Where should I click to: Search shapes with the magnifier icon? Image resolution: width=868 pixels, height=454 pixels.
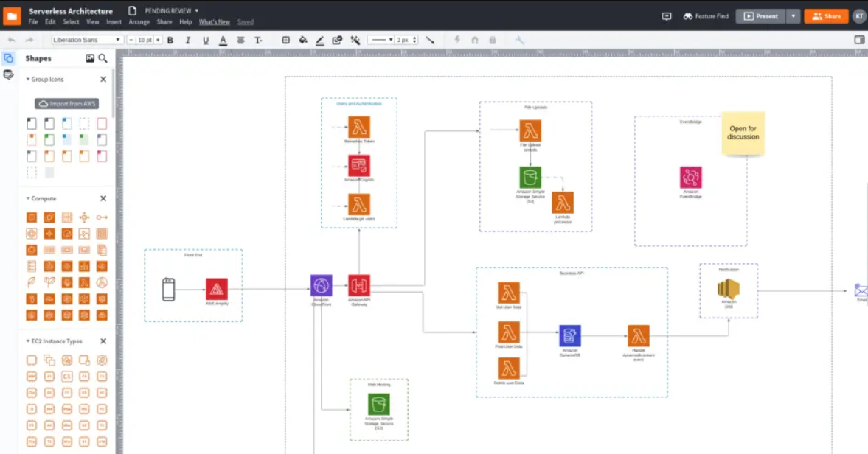point(103,58)
